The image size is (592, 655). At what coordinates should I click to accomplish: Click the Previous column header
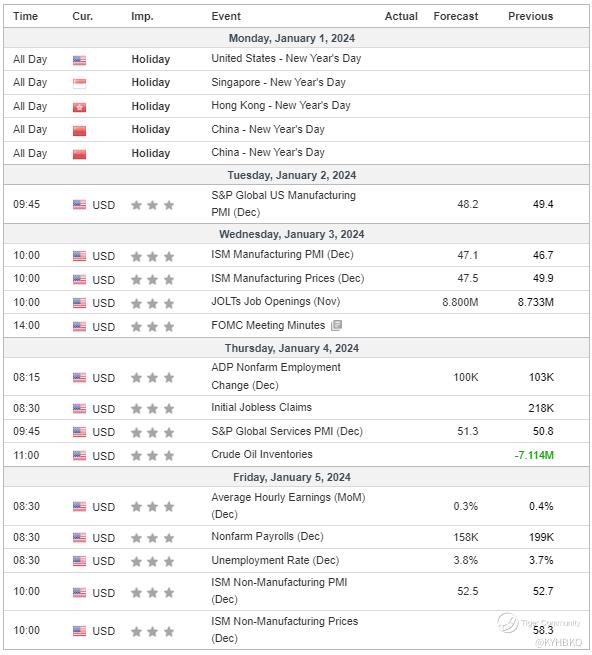tap(531, 16)
